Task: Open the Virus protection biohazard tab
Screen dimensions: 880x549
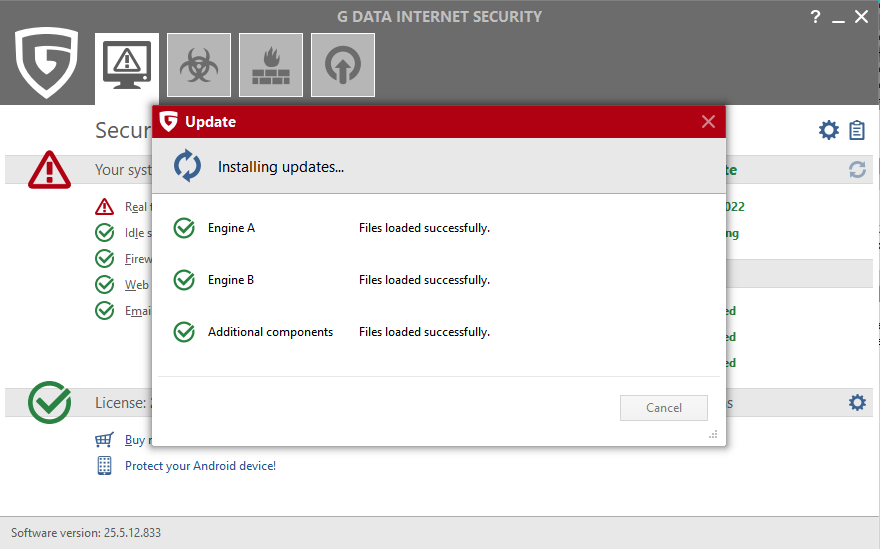Action: pos(199,65)
